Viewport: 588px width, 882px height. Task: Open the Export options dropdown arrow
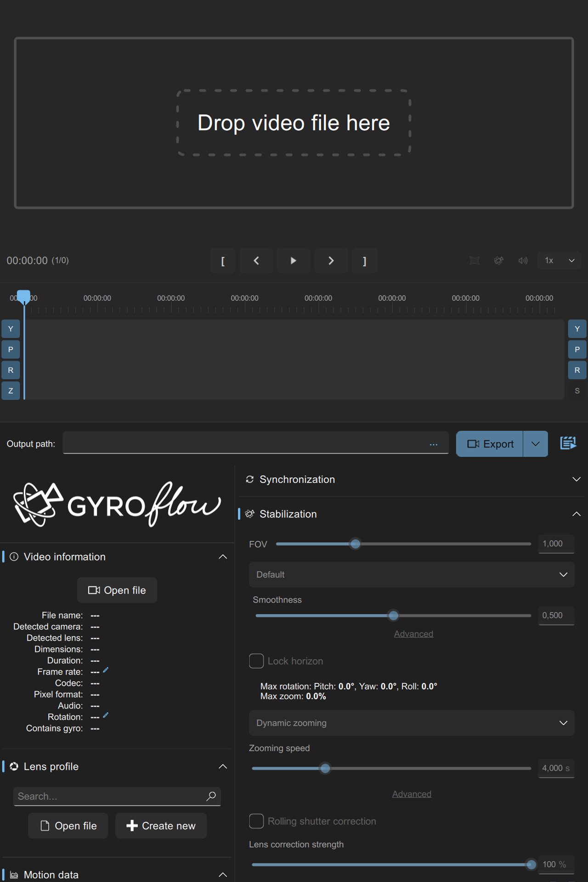pos(536,444)
